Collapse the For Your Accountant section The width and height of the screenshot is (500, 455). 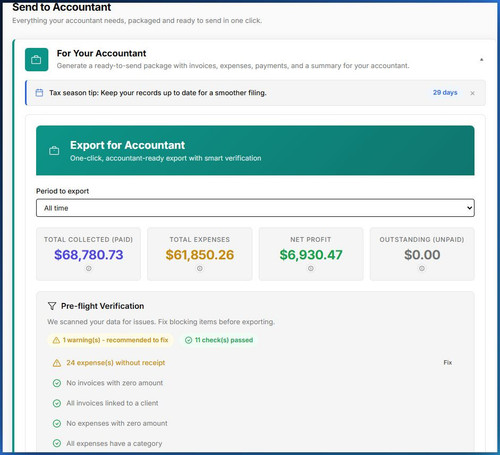click(x=481, y=60)
